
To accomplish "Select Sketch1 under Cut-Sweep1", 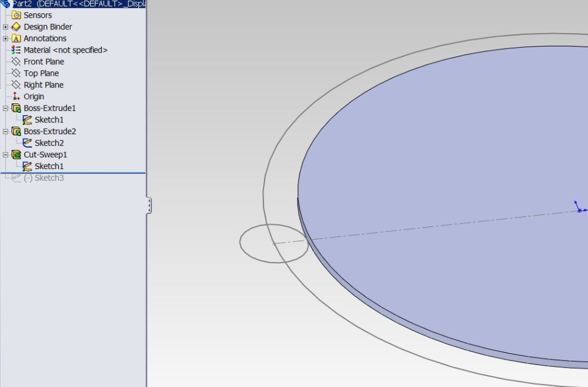I will pos(49,166).
